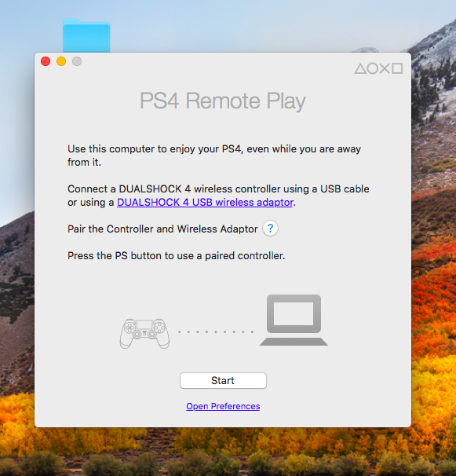Minimize the window with the yellow button

[x=61, y=61]
